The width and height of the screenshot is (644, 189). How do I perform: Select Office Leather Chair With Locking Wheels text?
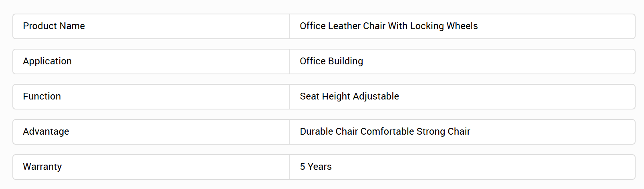[x=389, y=26]
